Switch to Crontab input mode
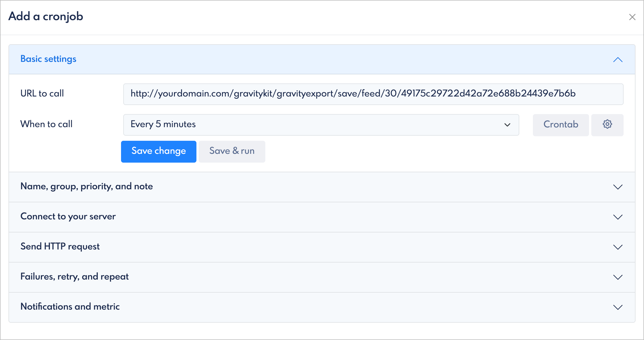This screenshot has height=340, width=644. (x=561, y=125)
